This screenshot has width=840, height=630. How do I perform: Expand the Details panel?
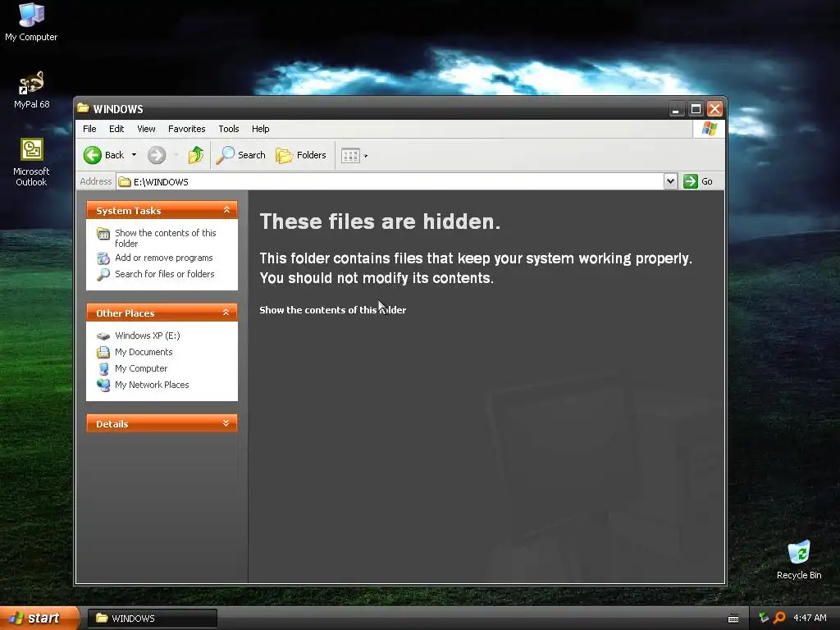coord(226,423)
